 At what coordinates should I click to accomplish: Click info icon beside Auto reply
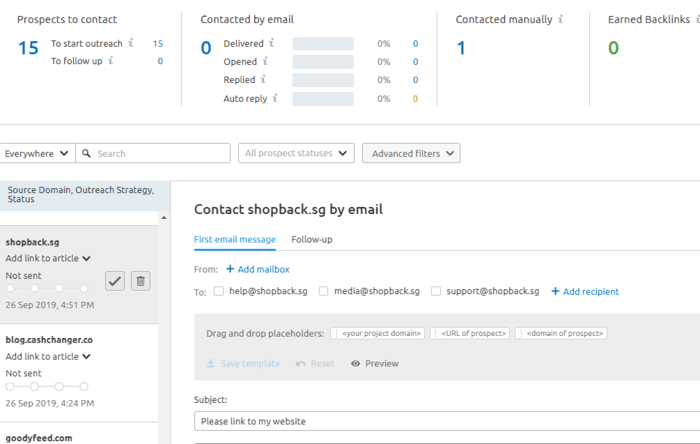[x=275, y=98]
